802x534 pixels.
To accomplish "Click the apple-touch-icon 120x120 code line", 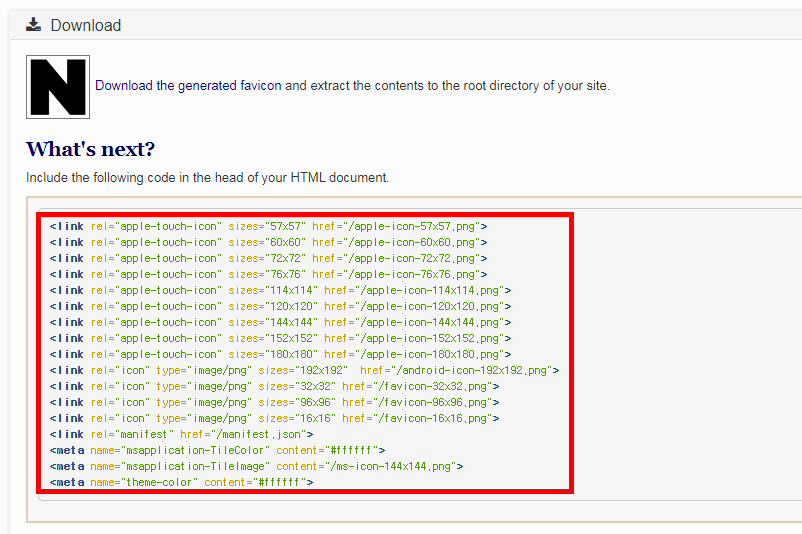I will pyautogui.click(x=280, y=306).
